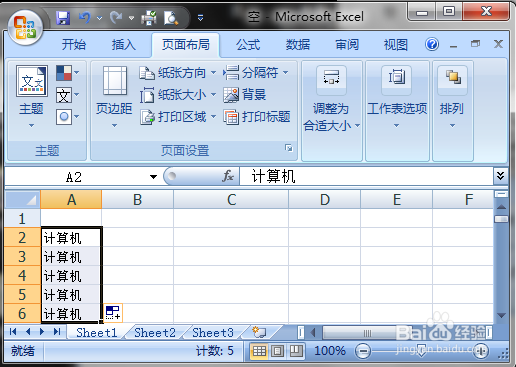Go to next sheet navigation arrow
516x367 pixels.
[x=42, y=332]
